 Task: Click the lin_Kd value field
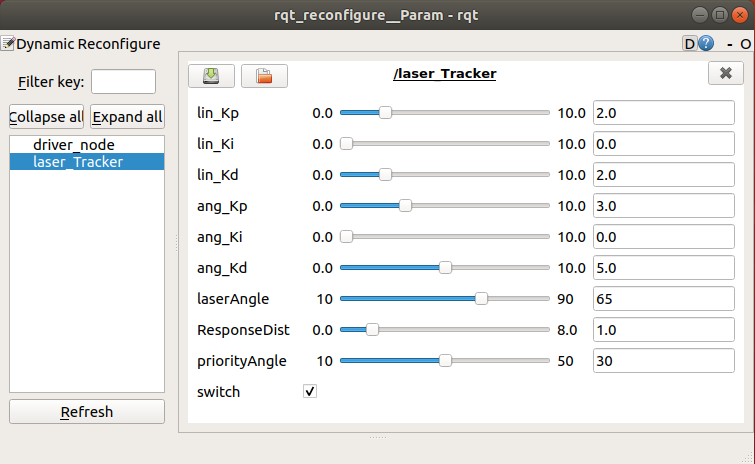point(664,174)
